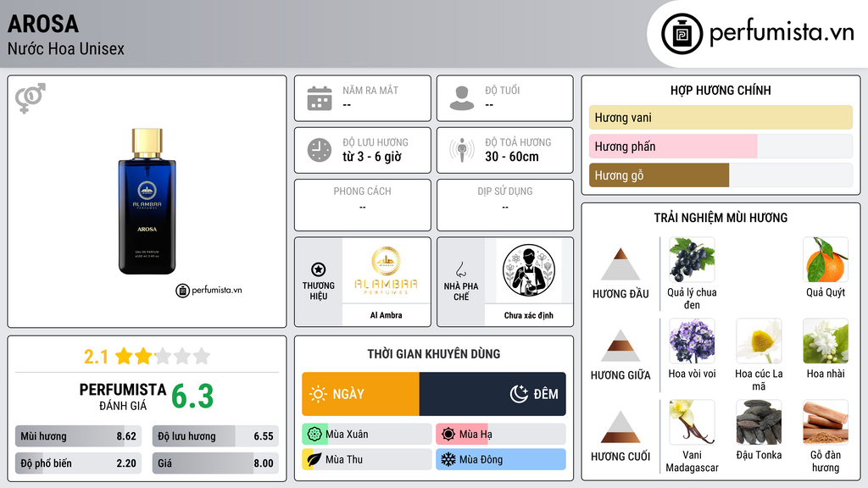868x488 pixels.
Task: Select the Mùa Thu season bar
Action: [367, 459]
